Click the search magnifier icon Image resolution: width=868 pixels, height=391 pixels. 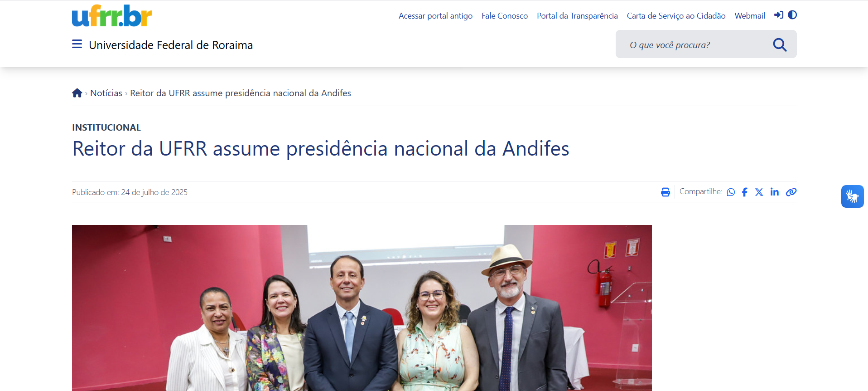(780, 44)
